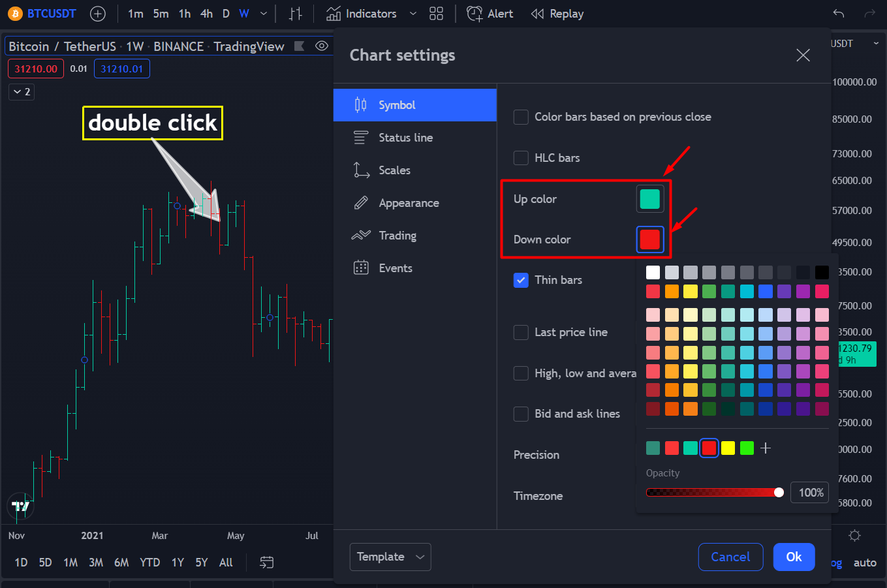
Task: Enable the Last price line checkbox
Action: click(x=521, y=333)
